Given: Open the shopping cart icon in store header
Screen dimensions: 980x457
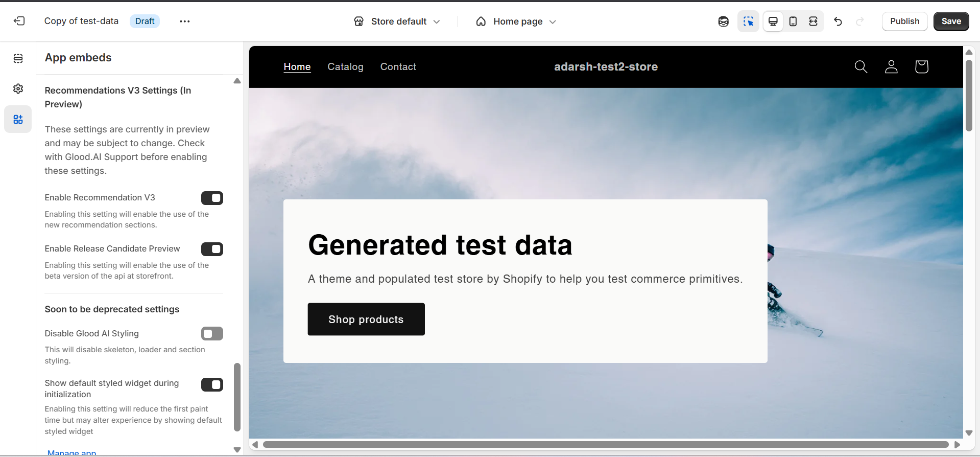Looking at the screenshot, I should click(x=922, y=66).
